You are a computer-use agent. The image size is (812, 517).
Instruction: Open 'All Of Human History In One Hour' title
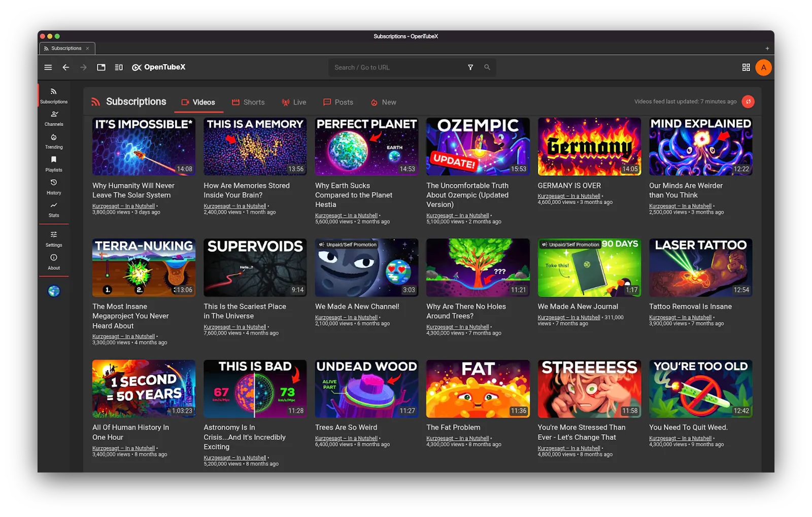[x=131, y=433]
